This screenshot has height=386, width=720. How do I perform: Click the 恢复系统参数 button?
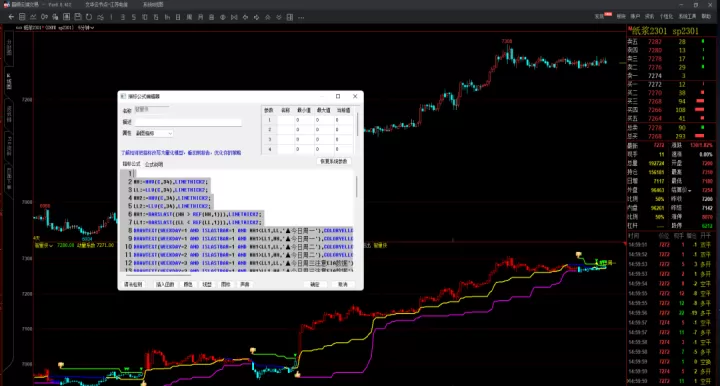point(334,161)
